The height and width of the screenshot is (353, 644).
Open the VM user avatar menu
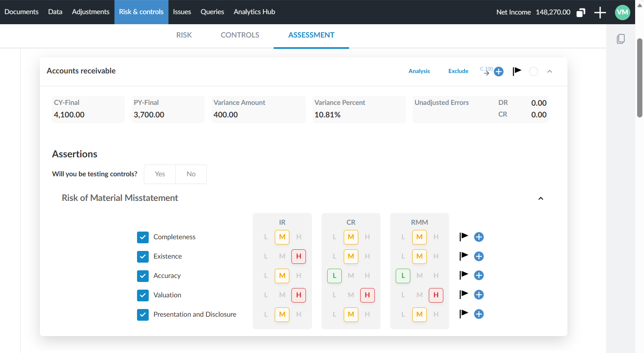623,12
